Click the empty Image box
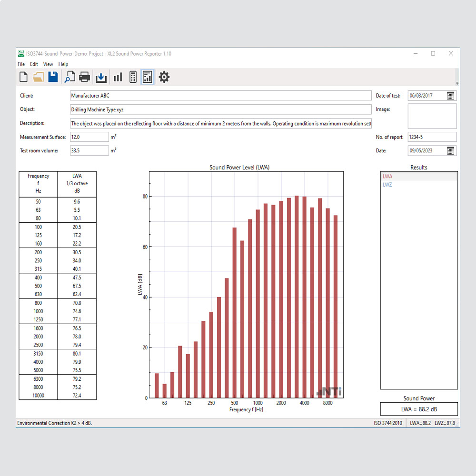 (x=432, y=116)
